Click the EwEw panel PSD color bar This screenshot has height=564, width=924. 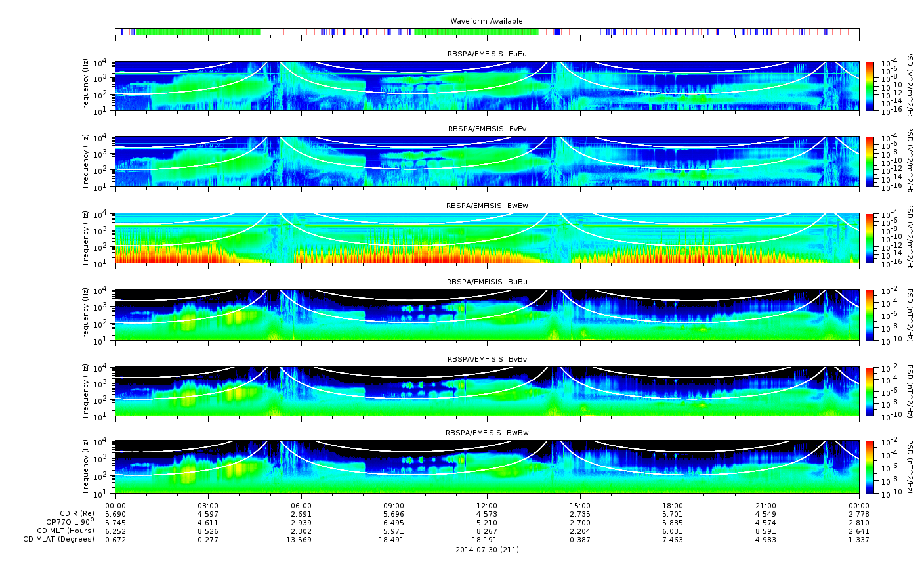tap(870, 238)
